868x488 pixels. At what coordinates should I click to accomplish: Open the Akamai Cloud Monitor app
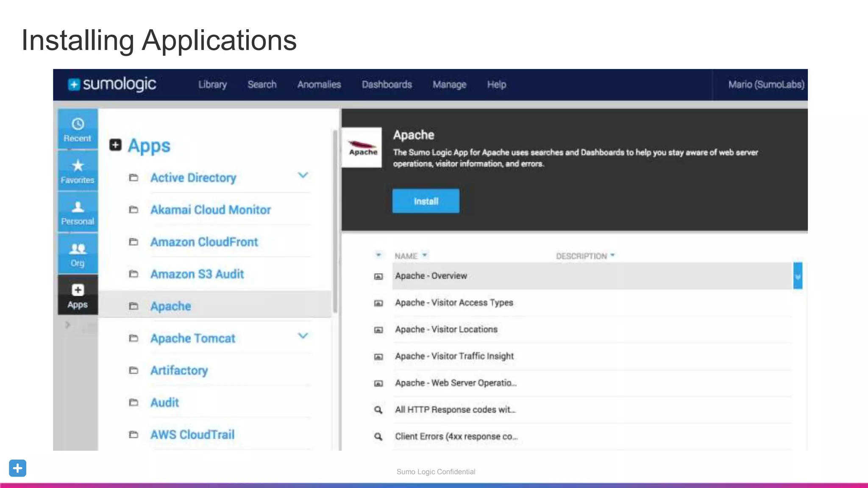211,210
